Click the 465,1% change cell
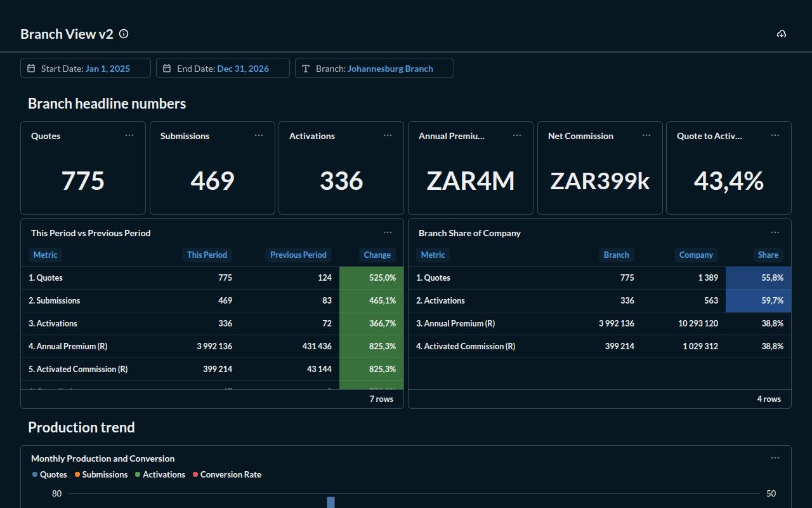 coord(372,300)
